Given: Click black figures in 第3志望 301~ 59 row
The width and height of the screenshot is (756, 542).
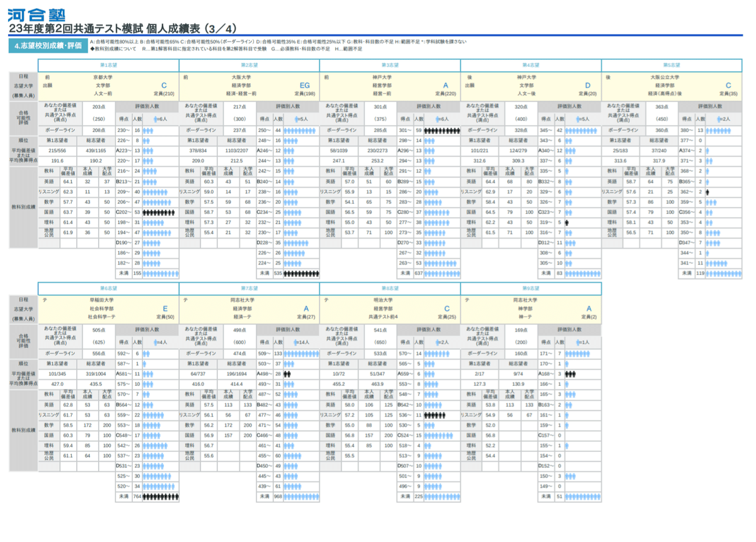Looking at the screenshot, I should click(x=442, y=130).
